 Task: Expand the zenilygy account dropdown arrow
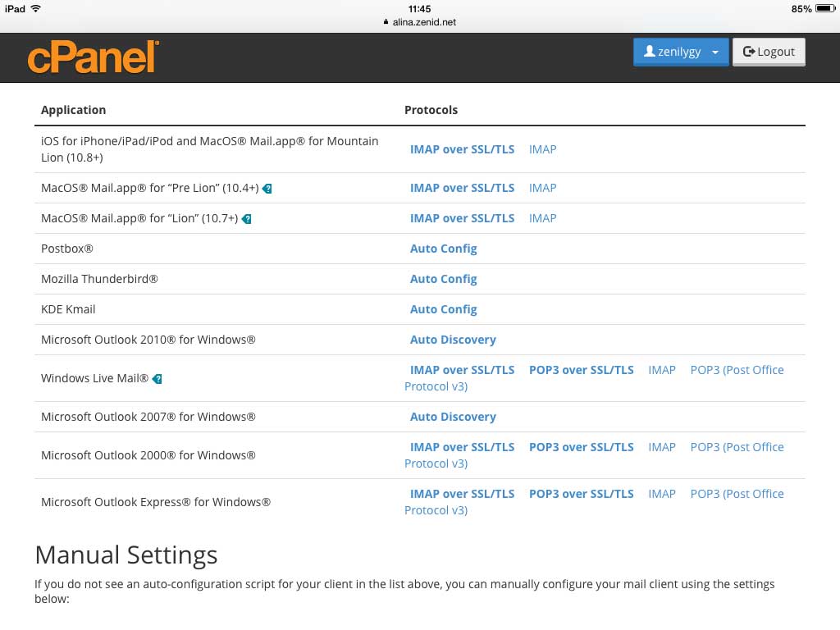tap(715, 52)
